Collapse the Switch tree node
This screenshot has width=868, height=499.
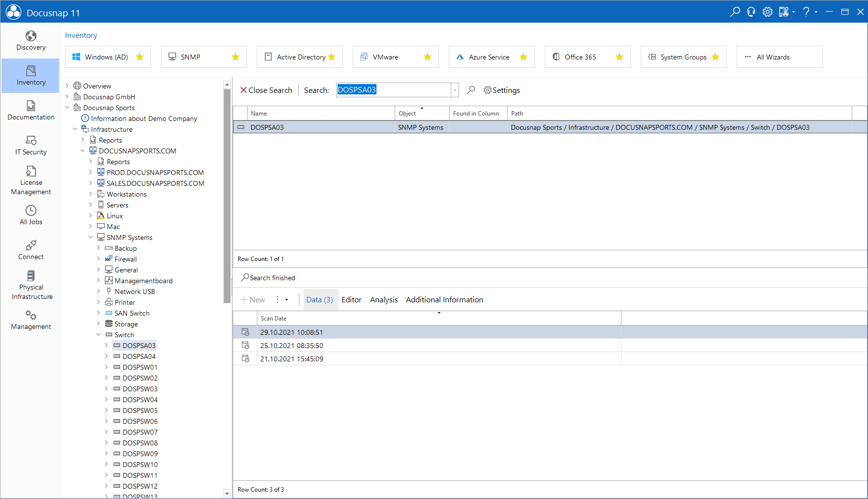point(98,335)
